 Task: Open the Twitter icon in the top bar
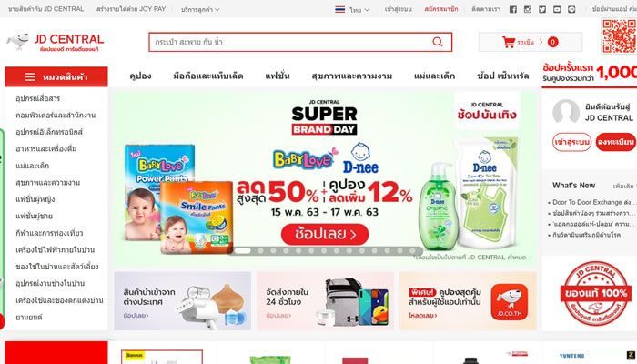coord(542,9)
